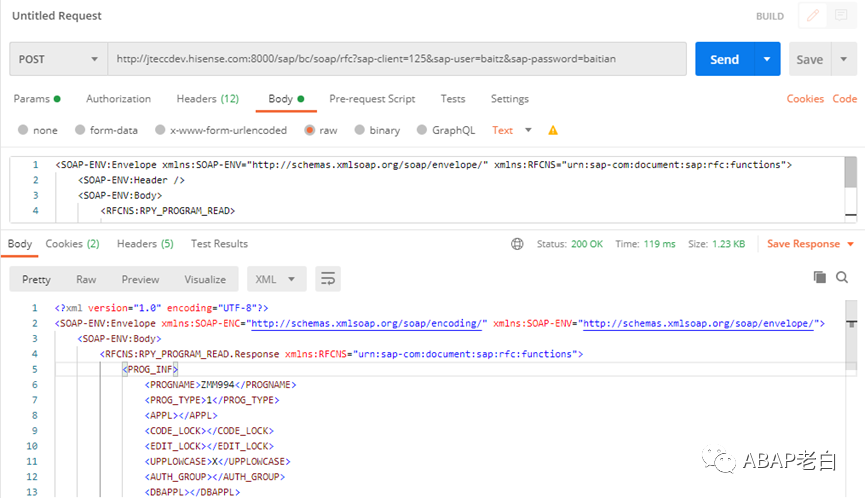Image resolution: width=865 pixels, height=498 pixels.
Task: Open the Test Results tab
Action: (x=219, y=244)
